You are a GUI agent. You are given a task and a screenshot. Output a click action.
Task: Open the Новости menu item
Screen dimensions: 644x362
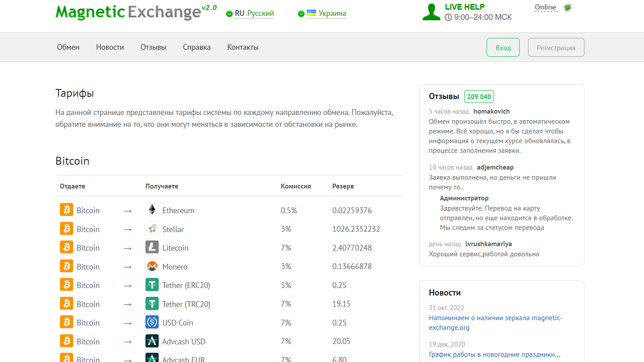coord(110,47)
